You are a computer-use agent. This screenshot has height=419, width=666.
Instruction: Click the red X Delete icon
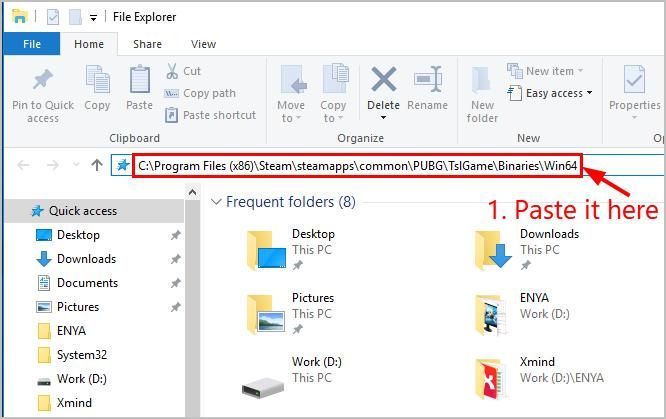click(384, 79)
